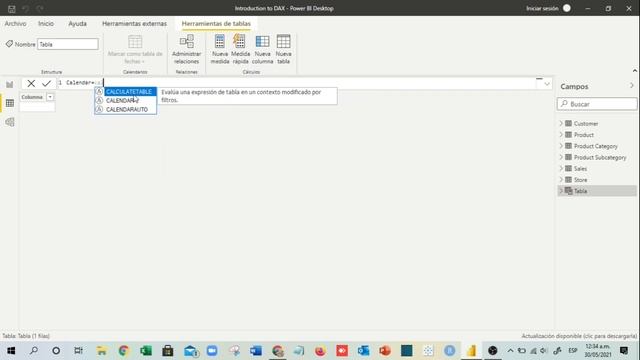Expand the Customer table
This screenshot has height=360, width=640.
click(561, 123)
